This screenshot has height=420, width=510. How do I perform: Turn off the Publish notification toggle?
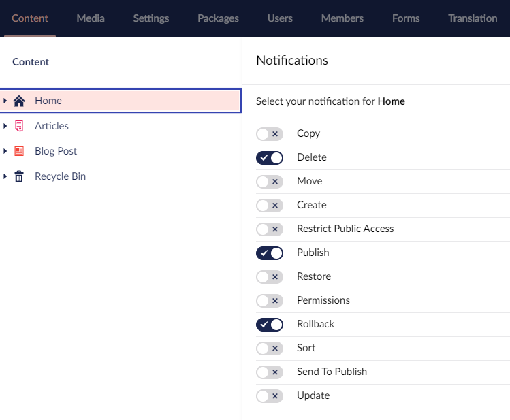(x=269, y=253)
